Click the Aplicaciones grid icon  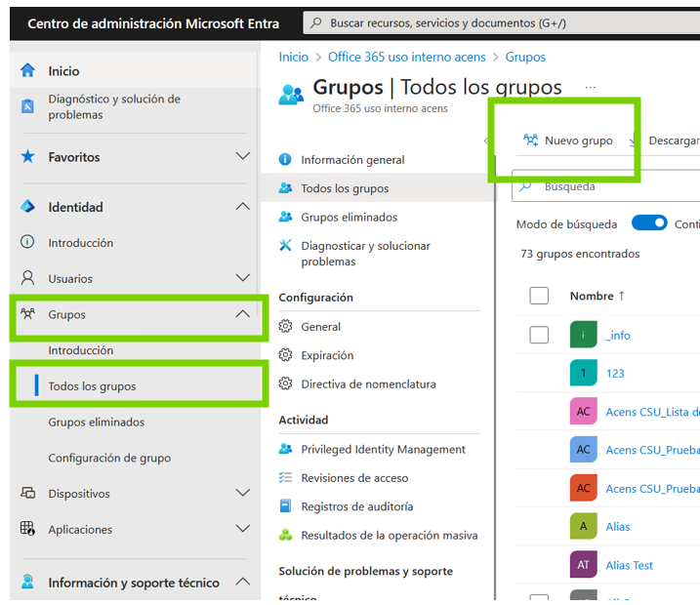[x=27, y=529]
